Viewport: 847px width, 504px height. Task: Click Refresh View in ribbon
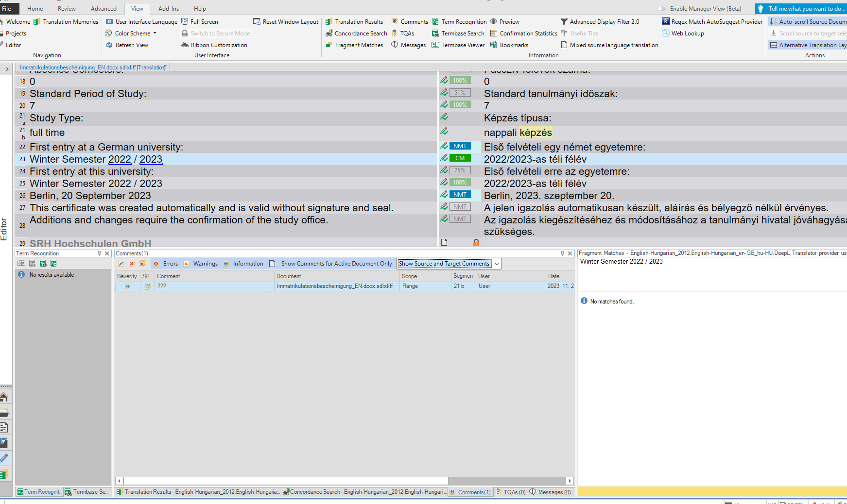click(127, 45)
